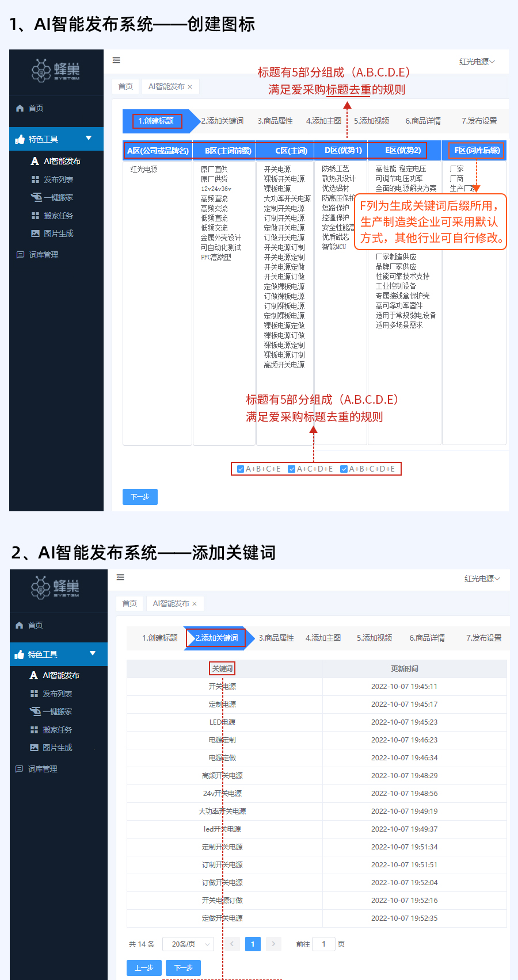This screenshot has height=980, width=518.
Task: Click the next page arrow in pagination
Action: 273,944
